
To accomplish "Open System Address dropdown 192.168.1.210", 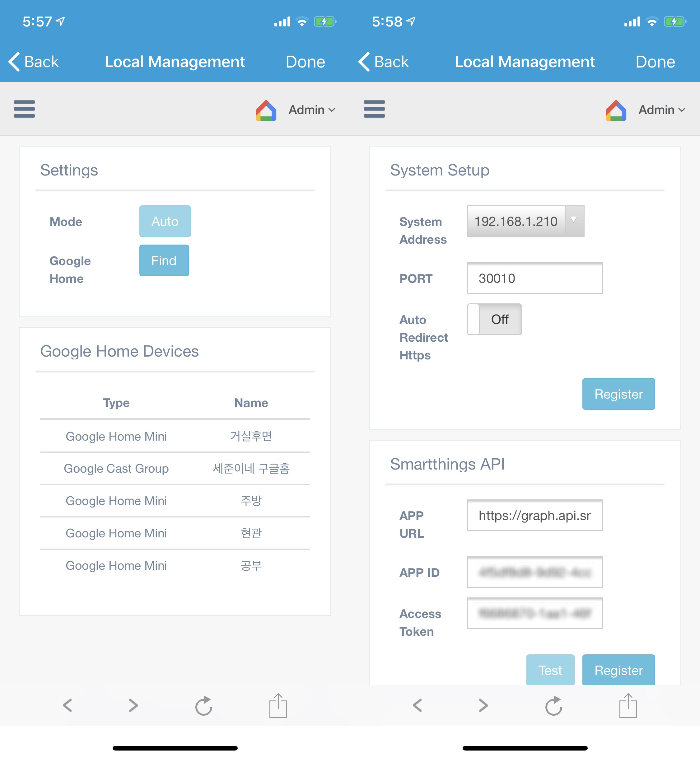I will click(525, 221).
